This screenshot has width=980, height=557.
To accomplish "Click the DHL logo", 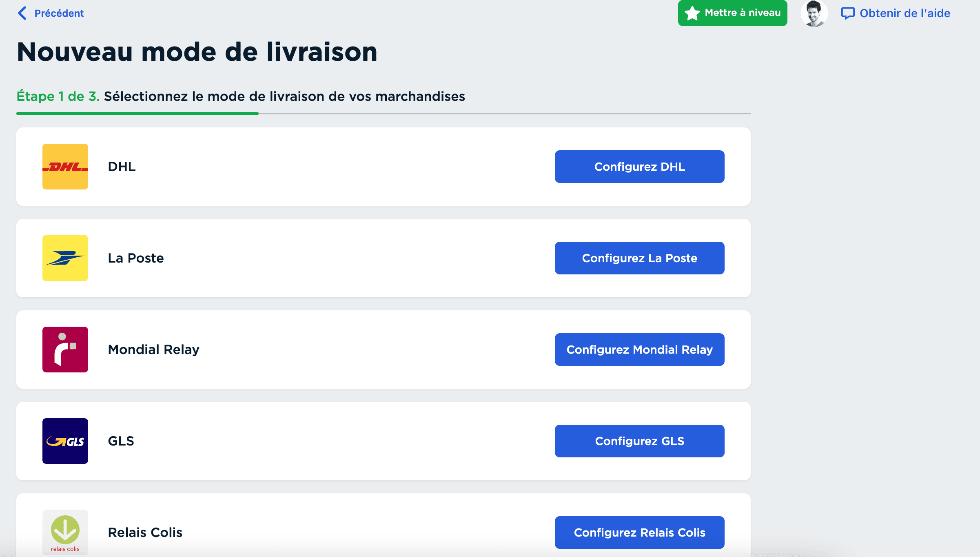I will [65, 167].
